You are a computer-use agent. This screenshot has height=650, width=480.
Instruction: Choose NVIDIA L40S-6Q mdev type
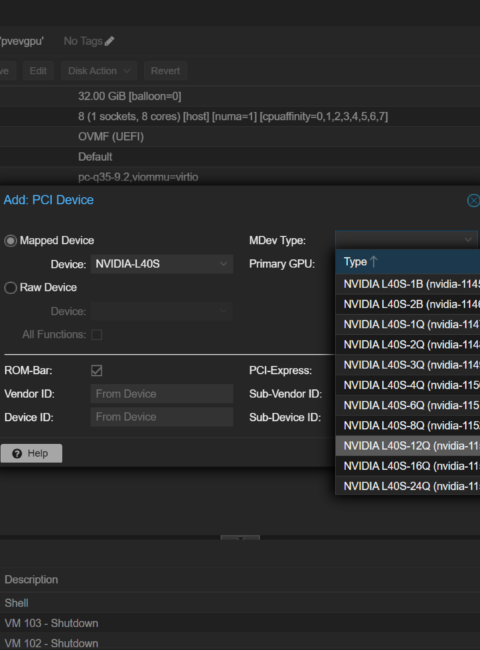pos(407,405)
